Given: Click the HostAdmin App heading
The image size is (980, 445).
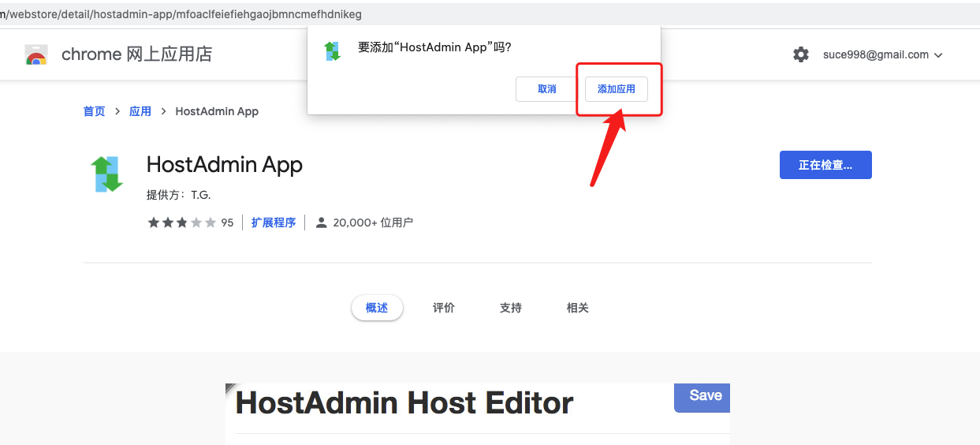Looking at the screenshot, I should click(x=225, y=165).
